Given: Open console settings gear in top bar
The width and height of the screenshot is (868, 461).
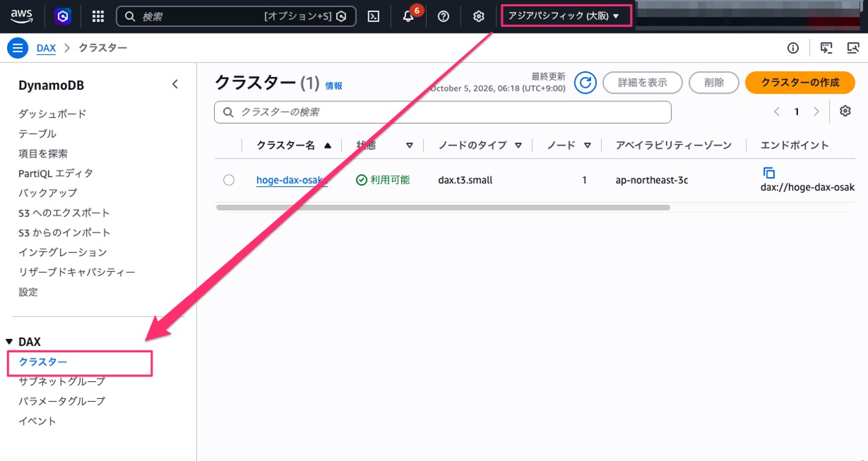Looking at the screenshot, I should pos(478,16).
